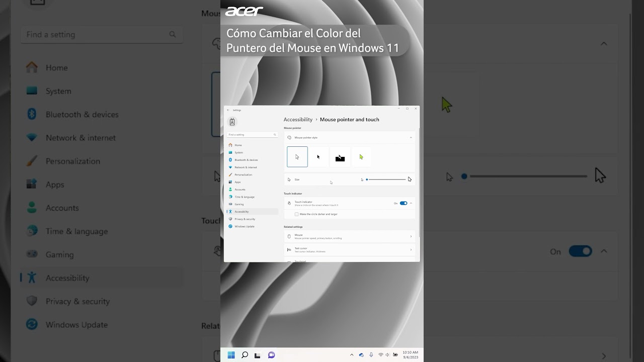Choose the black mouse pointer style
The height and width of the screenshot is (362, 644).
pos(318,157)
